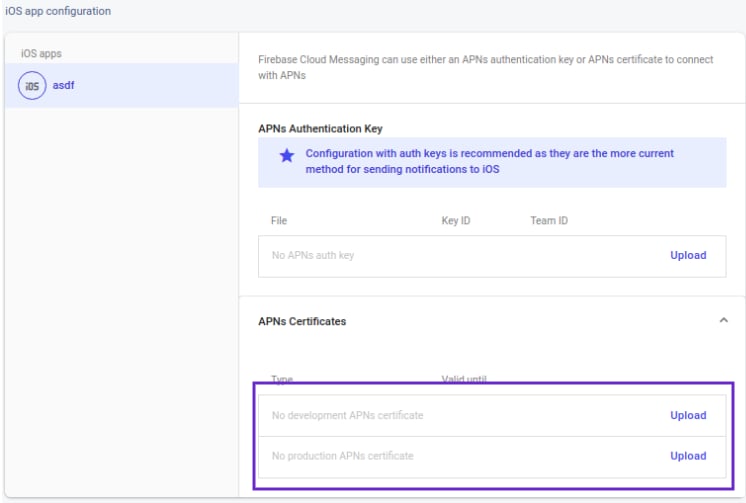Click the iOS apps sidebar heading
The height and width of the screenshot is (503, 746).
(41, 53)
